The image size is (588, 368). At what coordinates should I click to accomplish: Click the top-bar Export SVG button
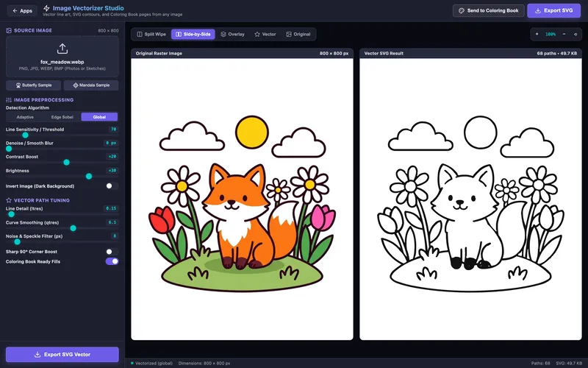553,10
